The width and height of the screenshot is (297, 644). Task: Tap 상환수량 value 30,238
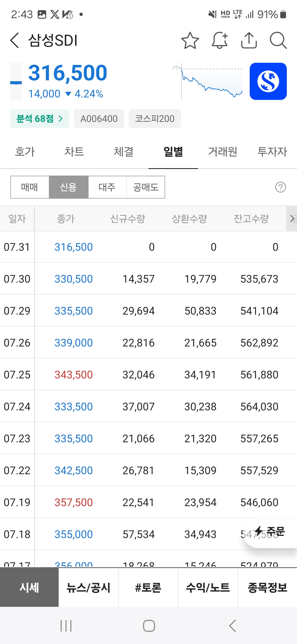200,406
